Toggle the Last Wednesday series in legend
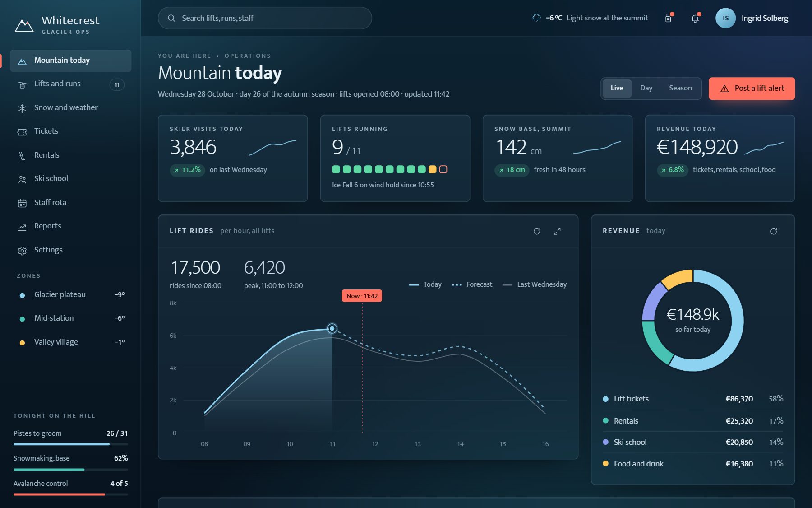The height and width of the screenshot is (508, 812). [x=535, y=284]
